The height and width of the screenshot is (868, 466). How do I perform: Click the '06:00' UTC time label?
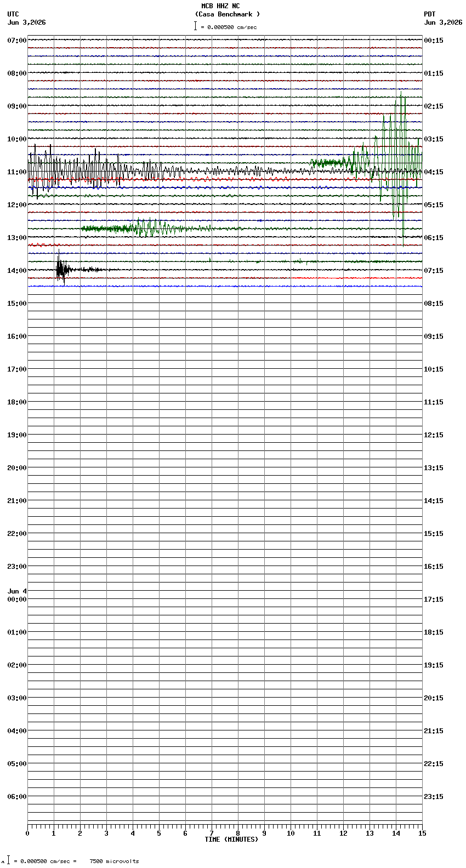pos(17,797)
